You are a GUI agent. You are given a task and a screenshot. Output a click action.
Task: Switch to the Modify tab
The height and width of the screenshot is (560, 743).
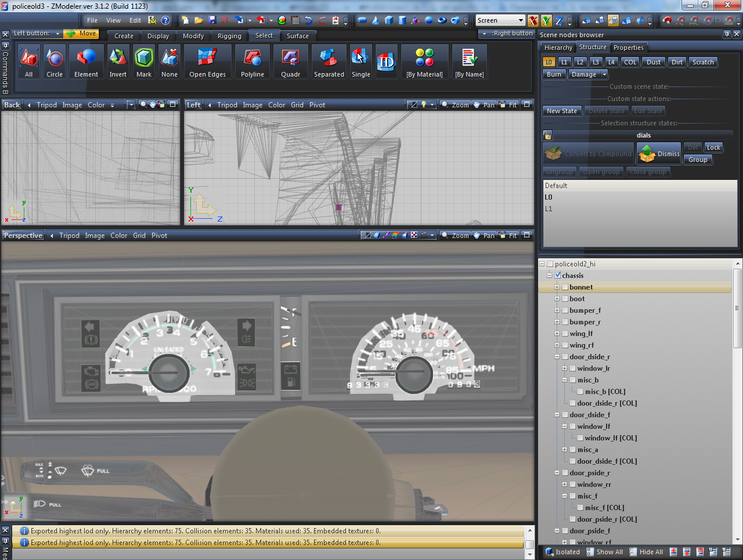(193, 36)
